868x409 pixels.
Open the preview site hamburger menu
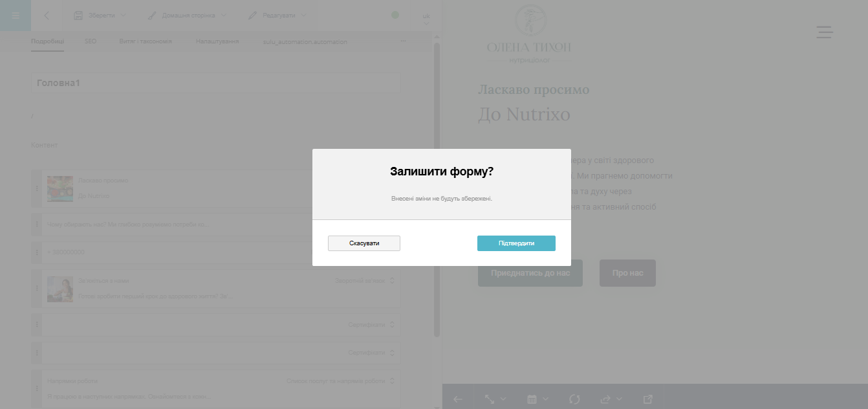coord(825,32)
